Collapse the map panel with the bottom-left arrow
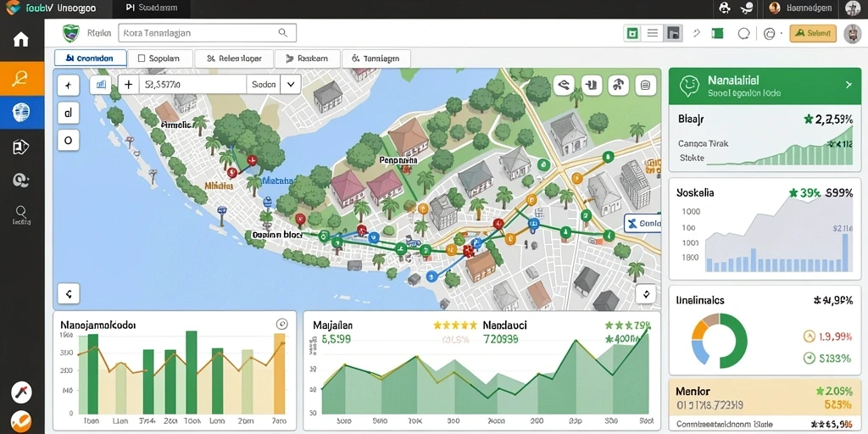 [x=69, y=293]
